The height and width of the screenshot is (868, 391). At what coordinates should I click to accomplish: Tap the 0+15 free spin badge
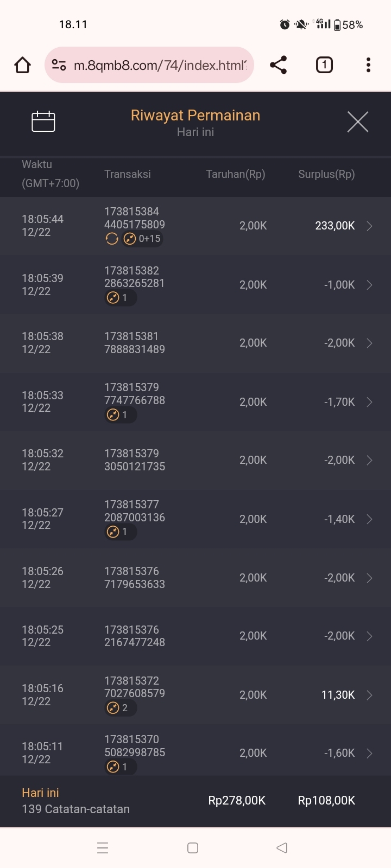point(142,239)
